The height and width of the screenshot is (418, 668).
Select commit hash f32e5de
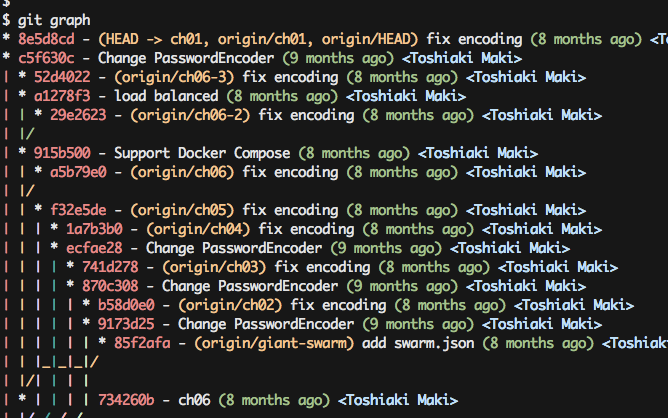pos(78,210)
